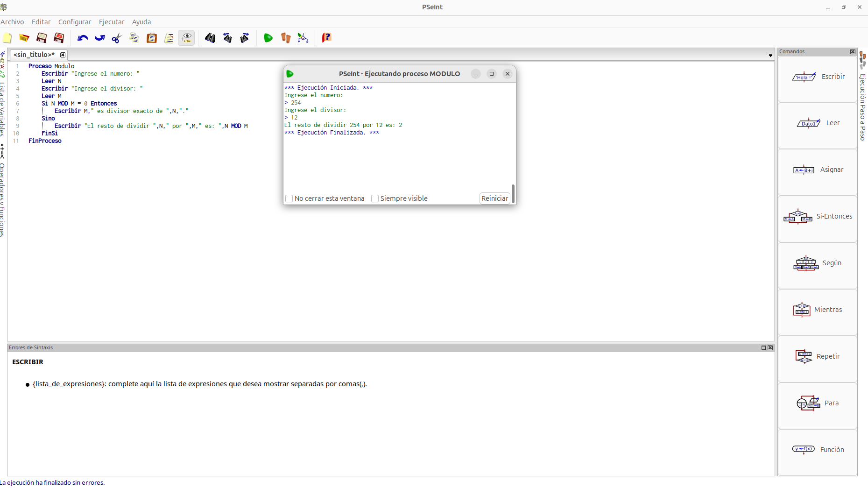The height and width of the screenshot is (488, 868).
Task: Click the output window vertical scrollbar
Action: pos(513,193)
